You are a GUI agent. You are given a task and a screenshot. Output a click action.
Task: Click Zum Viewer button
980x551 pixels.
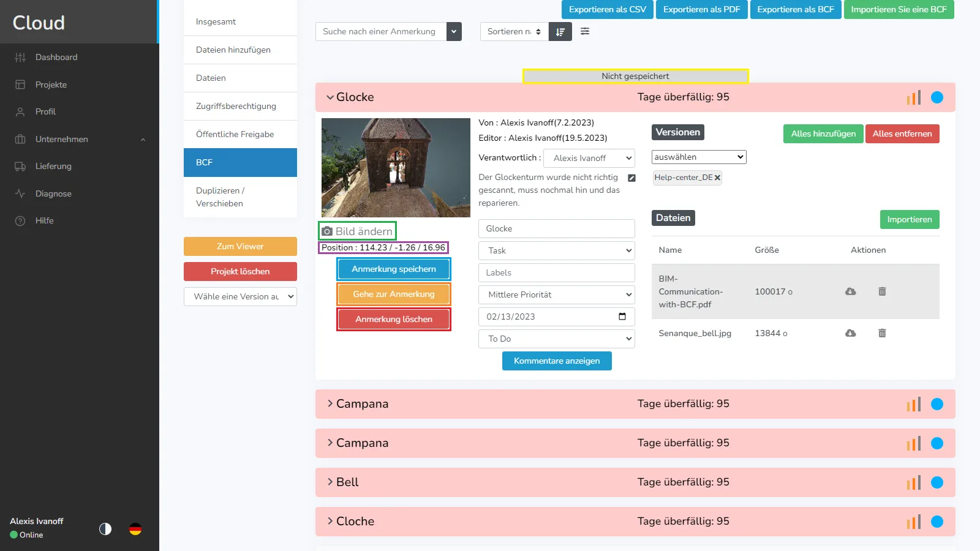240,246
